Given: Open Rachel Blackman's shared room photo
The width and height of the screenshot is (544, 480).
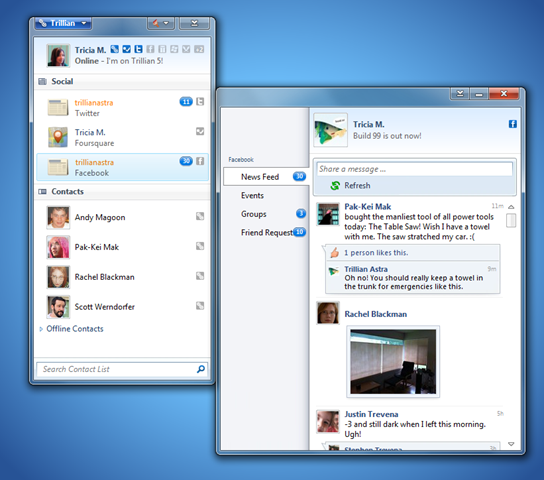Looking at the screenshot, I should click(x=393, y=362).
